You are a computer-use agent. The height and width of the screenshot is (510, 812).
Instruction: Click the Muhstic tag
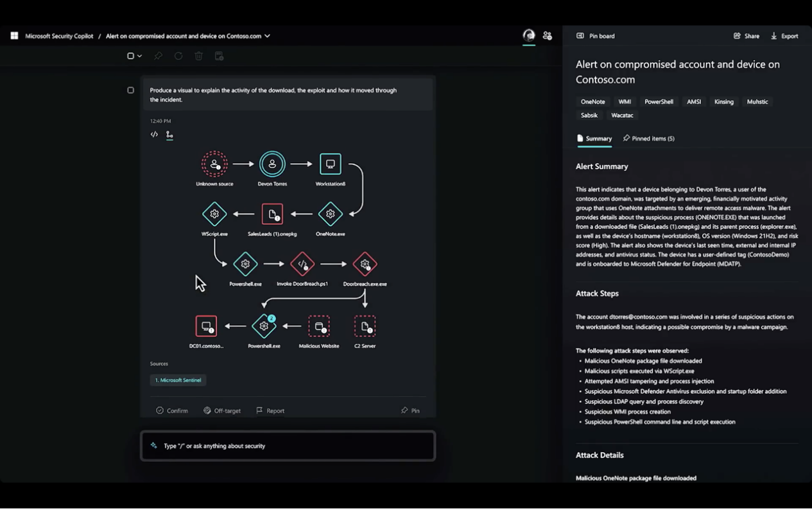[757, 101]
